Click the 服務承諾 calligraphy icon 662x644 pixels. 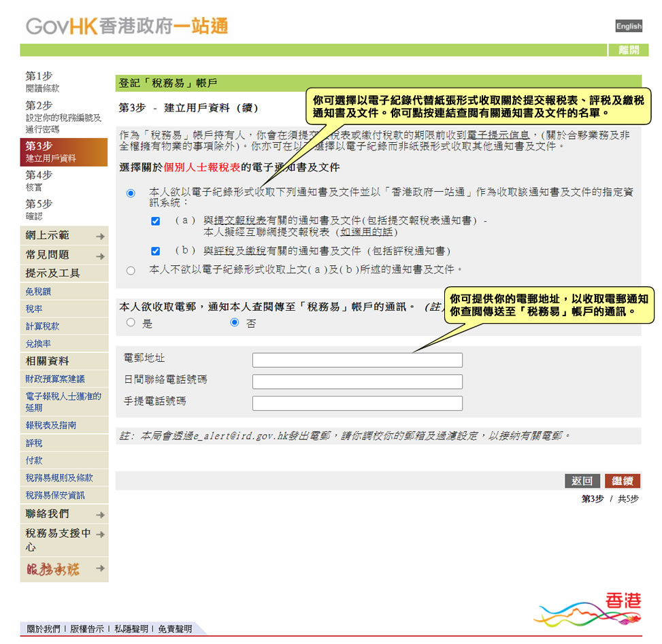[52, 569]
